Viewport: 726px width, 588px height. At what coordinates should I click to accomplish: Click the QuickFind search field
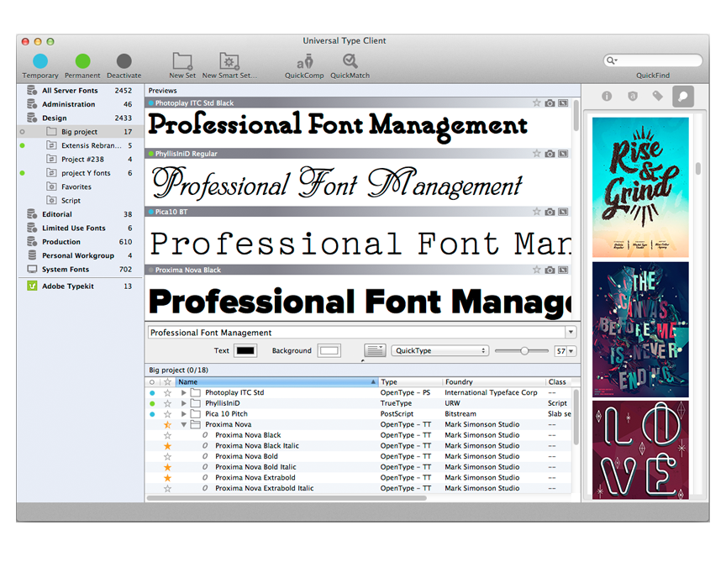(657, 60)
